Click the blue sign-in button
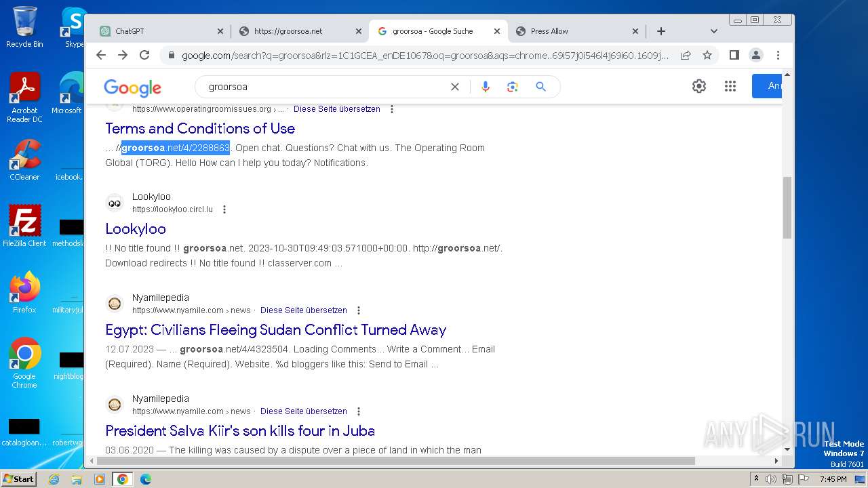This screenshot has height=488, width=868. tap(767, 86)
